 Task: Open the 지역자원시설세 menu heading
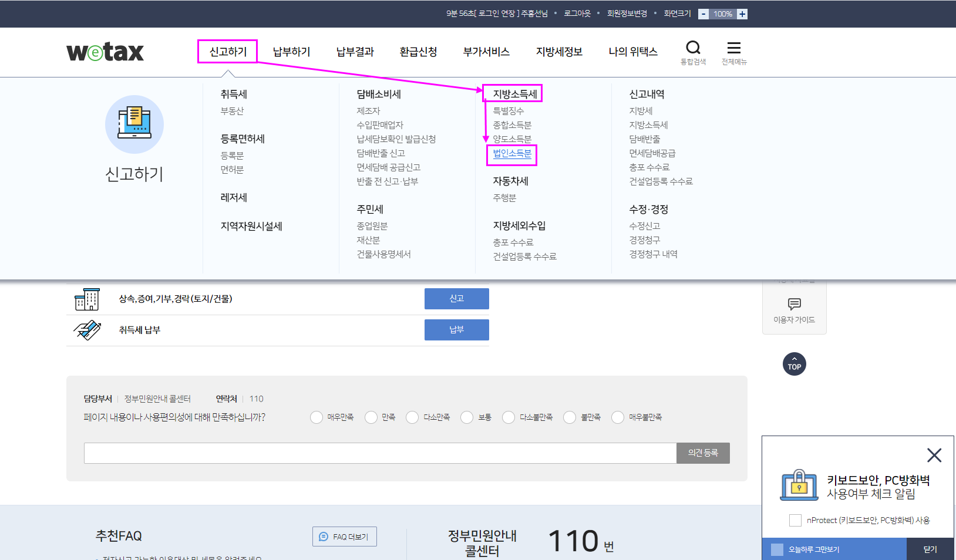(251, 226)
